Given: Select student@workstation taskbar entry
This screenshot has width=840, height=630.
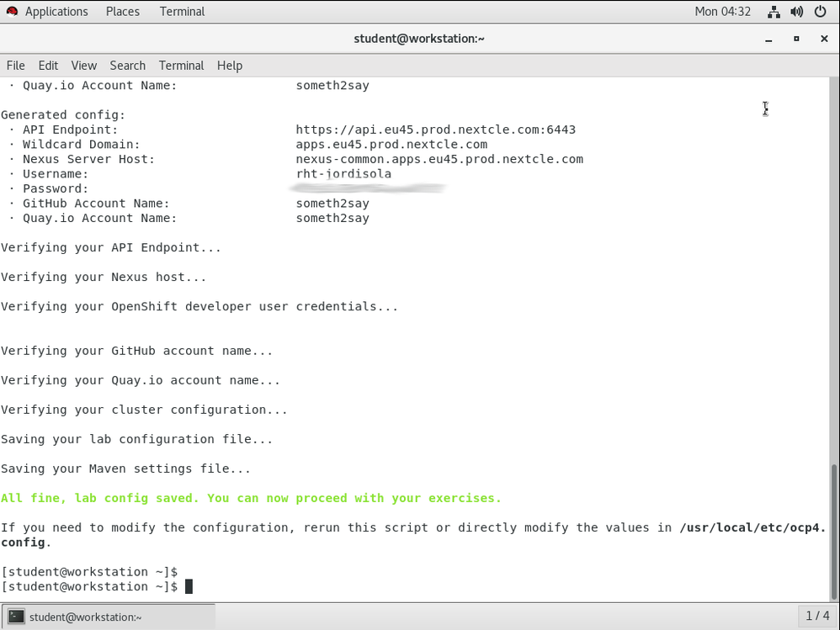Looking at the screenshot, I should (108, 617).
